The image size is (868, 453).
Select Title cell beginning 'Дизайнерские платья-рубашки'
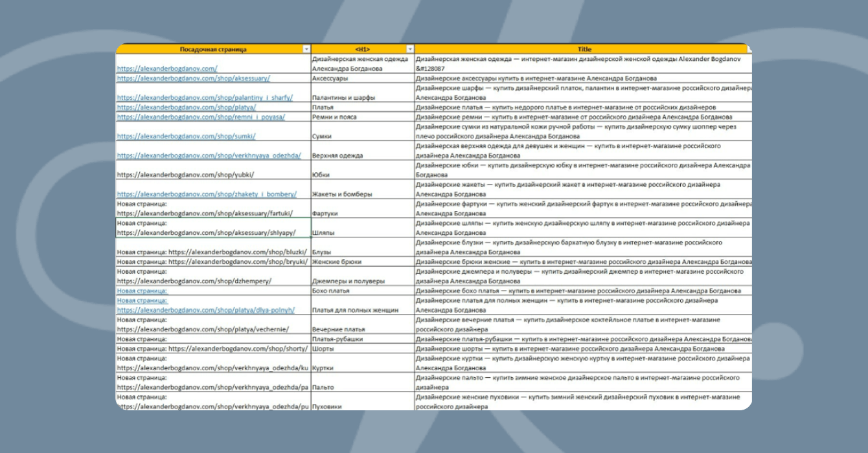point(584,339)
